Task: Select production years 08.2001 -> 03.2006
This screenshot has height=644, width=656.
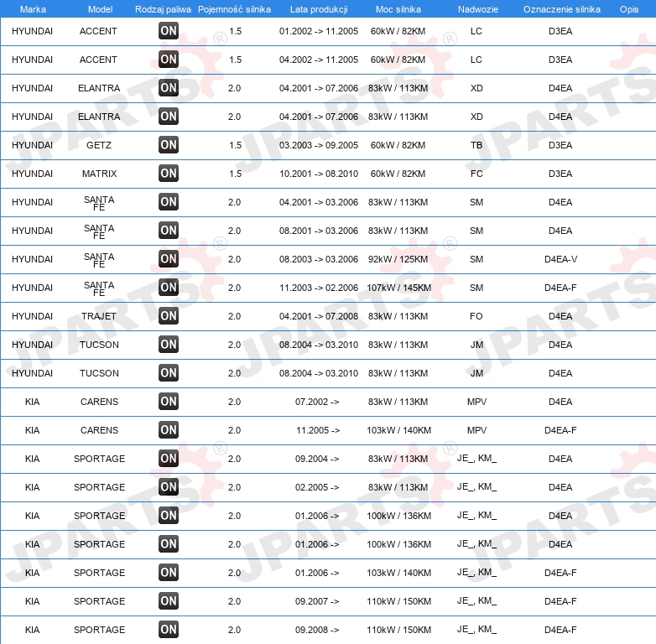Action: click(x=319, y=231)
